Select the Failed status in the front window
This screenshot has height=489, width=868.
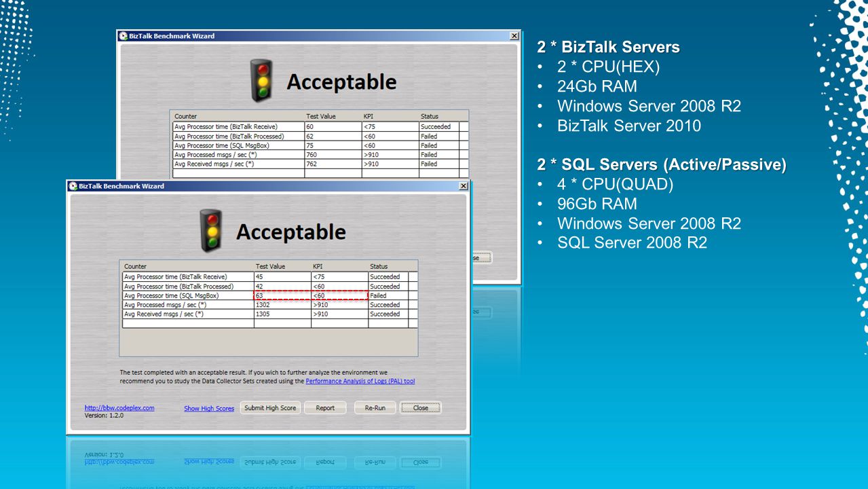[388, 295]
